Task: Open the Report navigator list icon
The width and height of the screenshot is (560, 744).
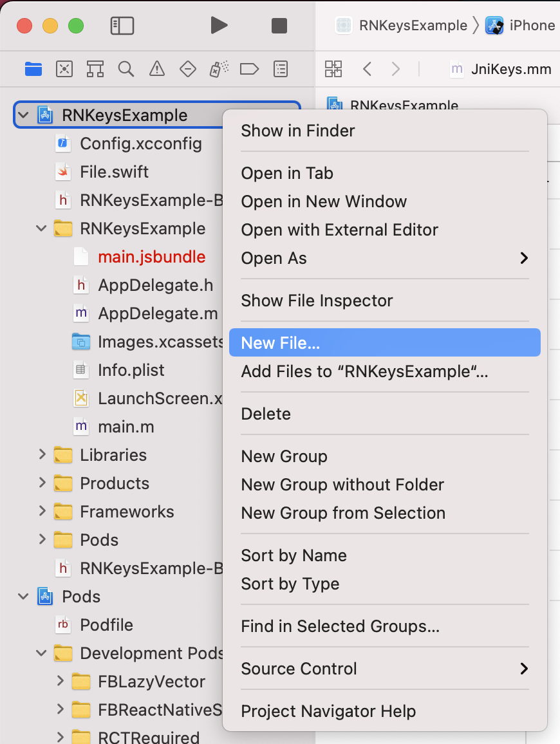Action: tap(281, 70)
